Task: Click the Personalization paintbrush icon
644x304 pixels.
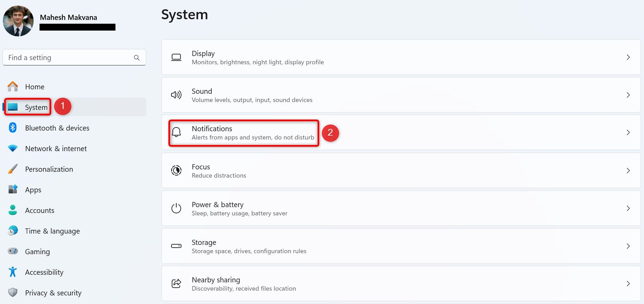Action: pos(13,169)
